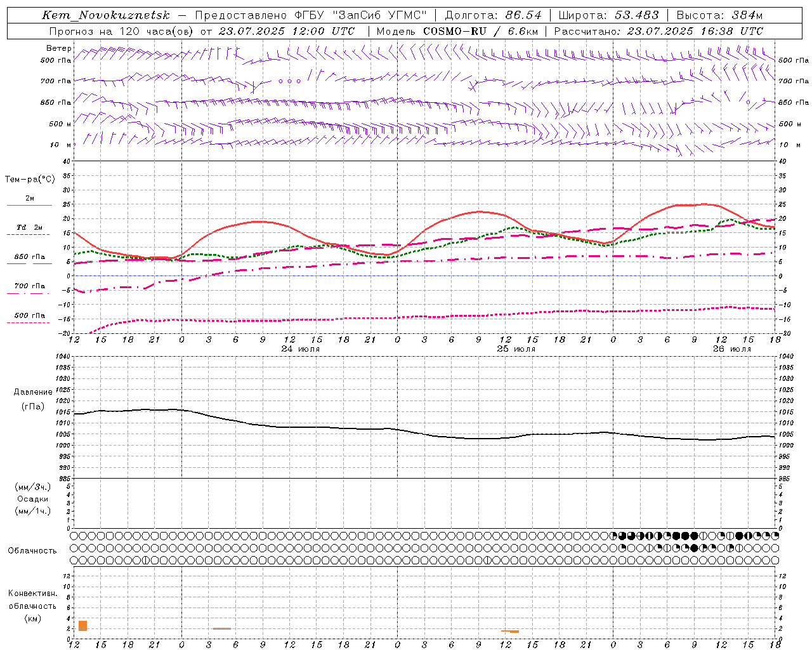Click the orange convective bar near 12 on 25 July
This screenshot has width=812, height=650.
coord(510,631)
